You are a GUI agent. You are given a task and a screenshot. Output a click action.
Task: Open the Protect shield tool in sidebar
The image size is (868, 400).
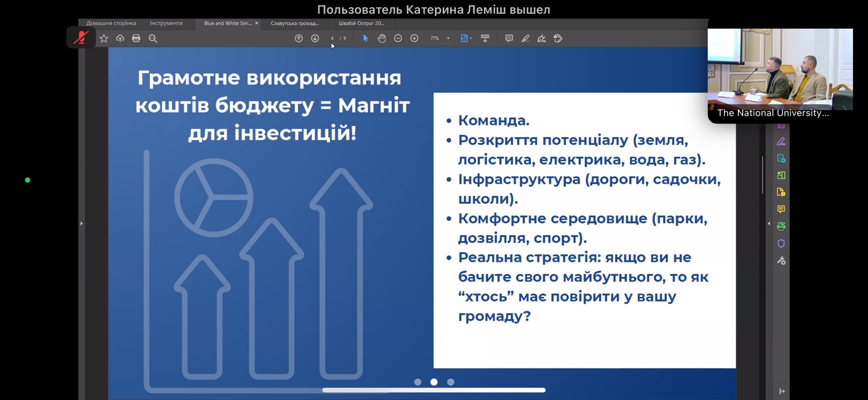(781, 243)
